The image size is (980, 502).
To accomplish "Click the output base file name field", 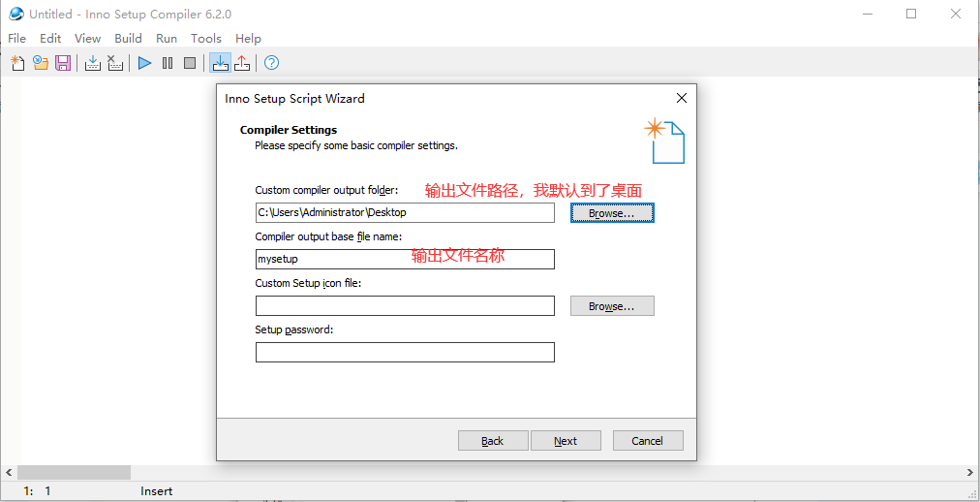I will 405,259.
